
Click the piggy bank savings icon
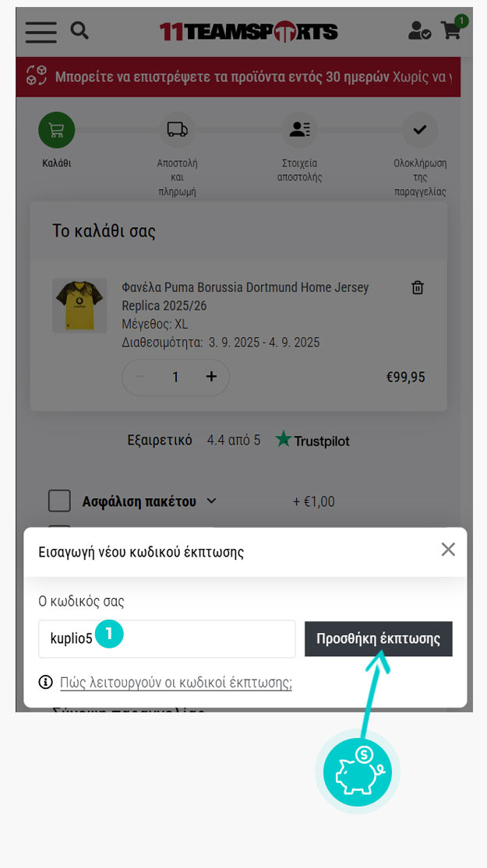[358, 773]
